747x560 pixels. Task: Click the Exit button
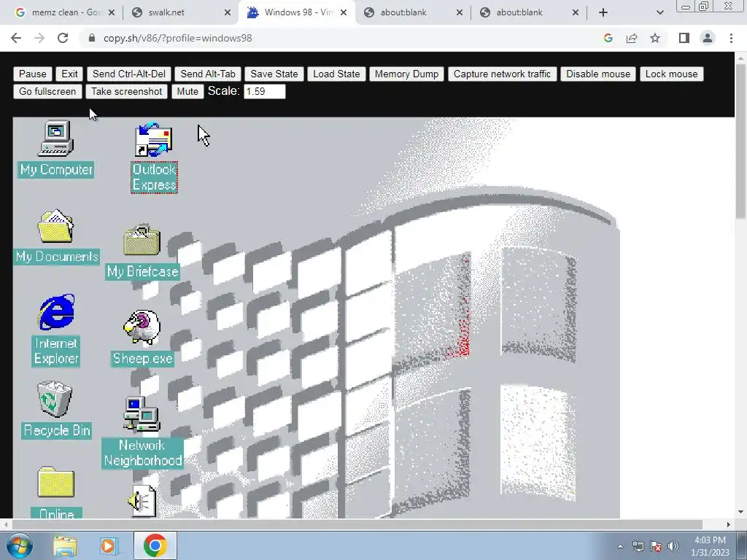point(69,74)
